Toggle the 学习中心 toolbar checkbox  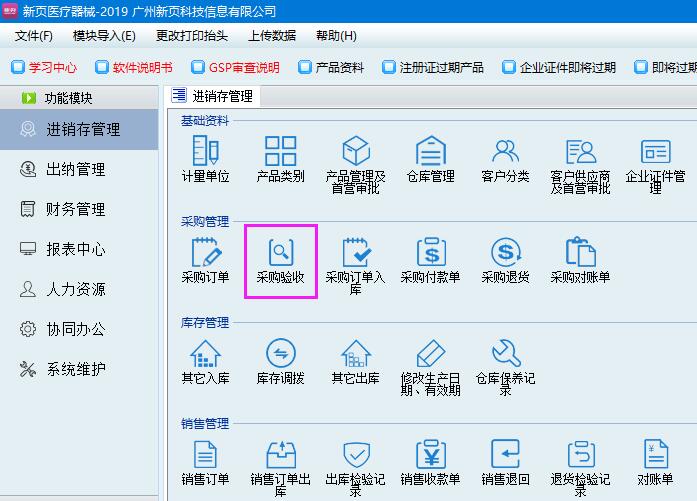pos(17,68)
